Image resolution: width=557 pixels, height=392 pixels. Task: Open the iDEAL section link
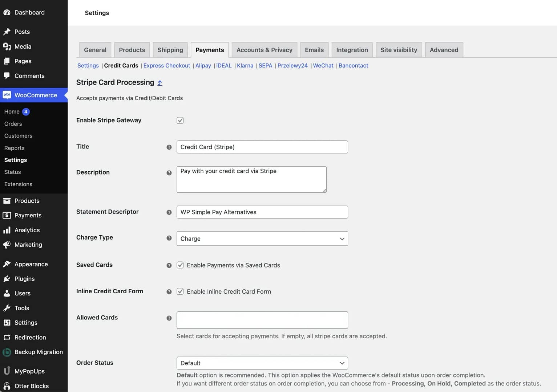point(224,65)
